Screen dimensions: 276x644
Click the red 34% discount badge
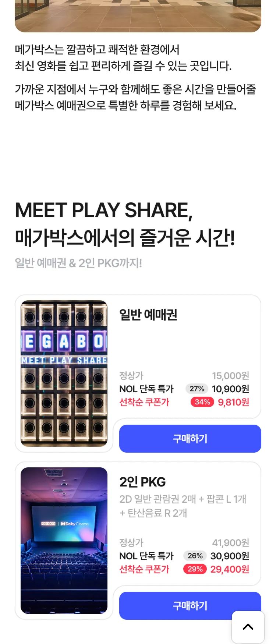click(202, 402)
